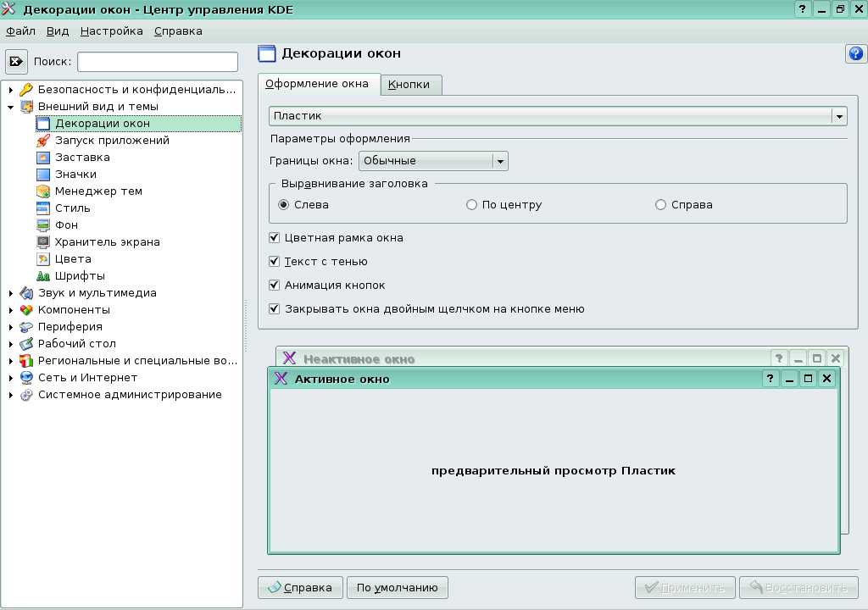Click the blue help icon in top right
The width and height of the screenshot is (868, 610).
(855, 53)
